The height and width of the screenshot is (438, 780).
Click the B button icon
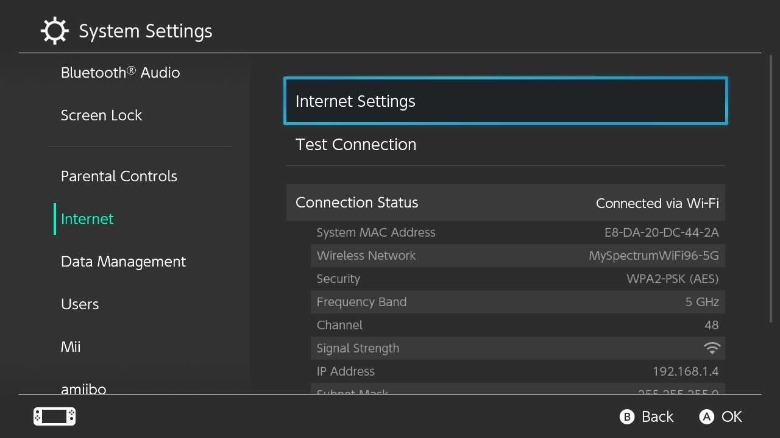(627, 417)
